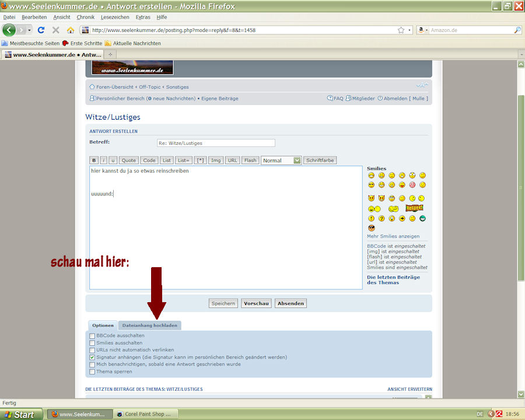Click the Firefox reload page icon
The image size is (525, 420).
(41, 30)
